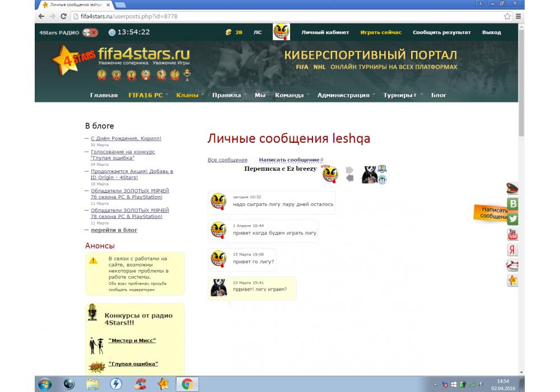The width and height of the screenshot is (560, 392).
Task: Click the Играть сейчас link
Action: [x=381, y=32]
